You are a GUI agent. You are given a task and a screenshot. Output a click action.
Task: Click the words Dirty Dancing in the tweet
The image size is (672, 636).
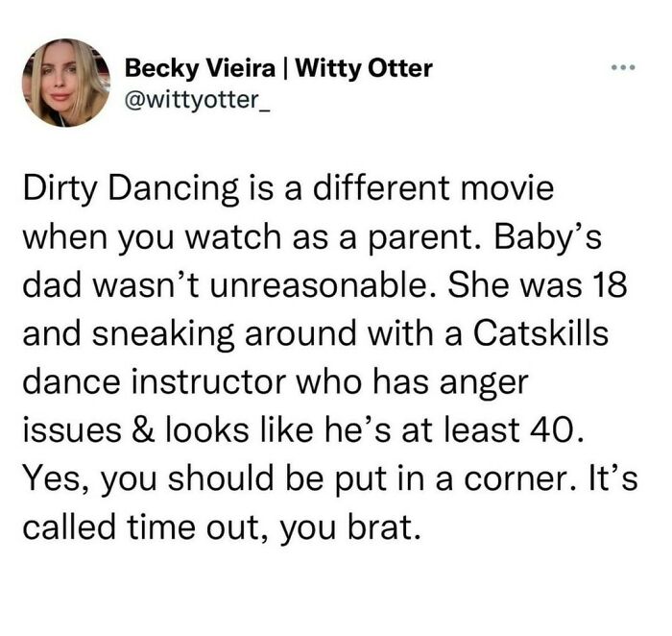131,188
